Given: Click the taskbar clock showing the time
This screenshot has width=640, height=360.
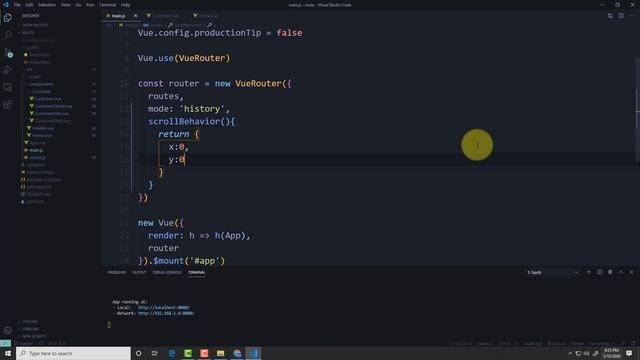Looking at the screenshot, I should 611,353.
